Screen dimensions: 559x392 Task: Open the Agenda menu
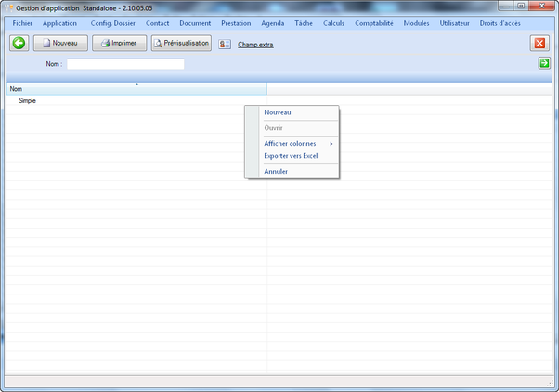tap(273, 22)
